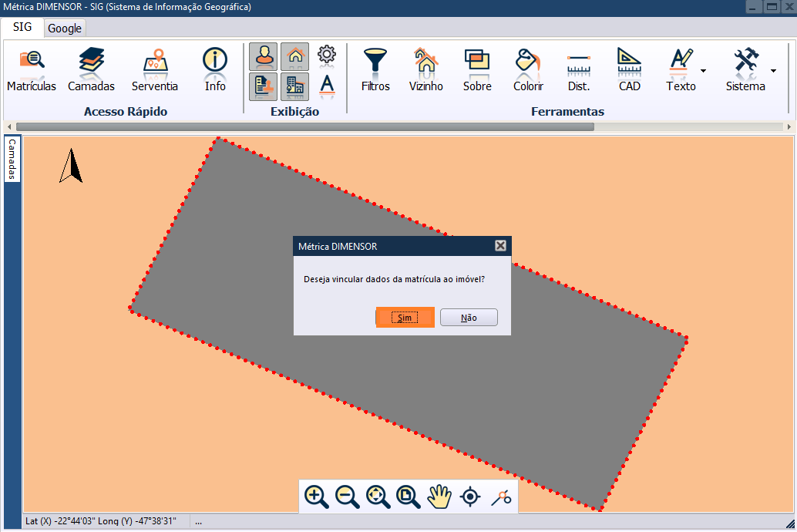Open the Camadas layers tool
Image resolution: width=797 pixels, height=532 pixels.
click(91, 69)
